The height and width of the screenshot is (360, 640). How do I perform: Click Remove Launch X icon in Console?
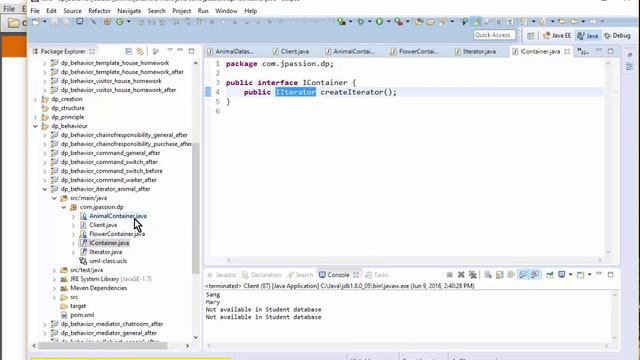(461, 275)
